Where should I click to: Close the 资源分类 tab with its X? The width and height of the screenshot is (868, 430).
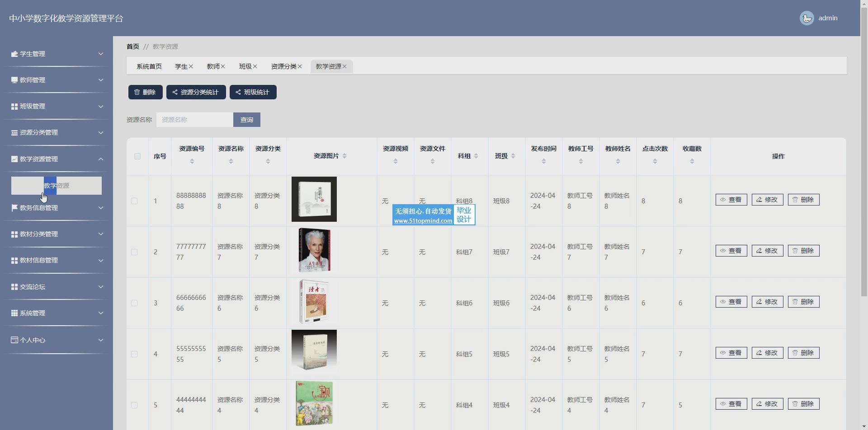coord(300,66)
